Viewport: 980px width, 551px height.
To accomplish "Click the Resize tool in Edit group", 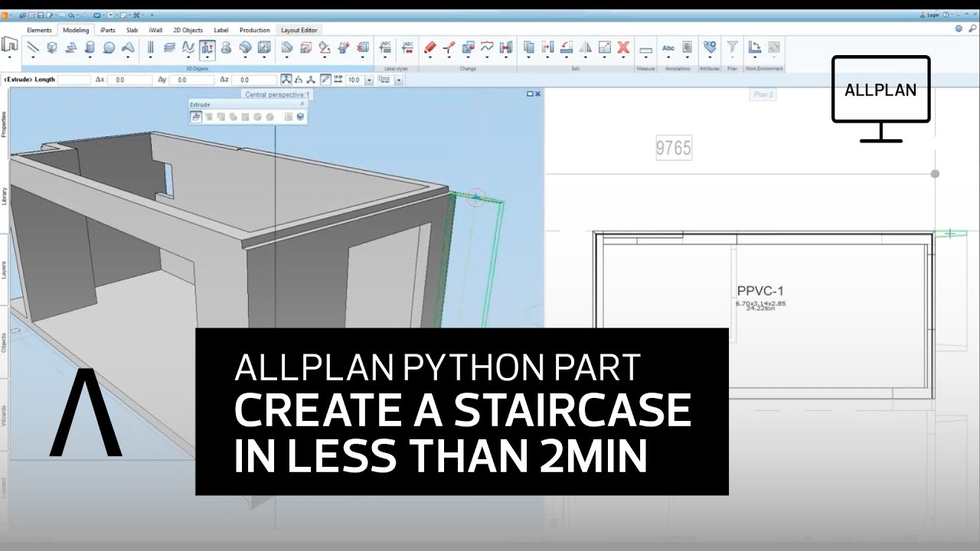I will tap(605, 47).
